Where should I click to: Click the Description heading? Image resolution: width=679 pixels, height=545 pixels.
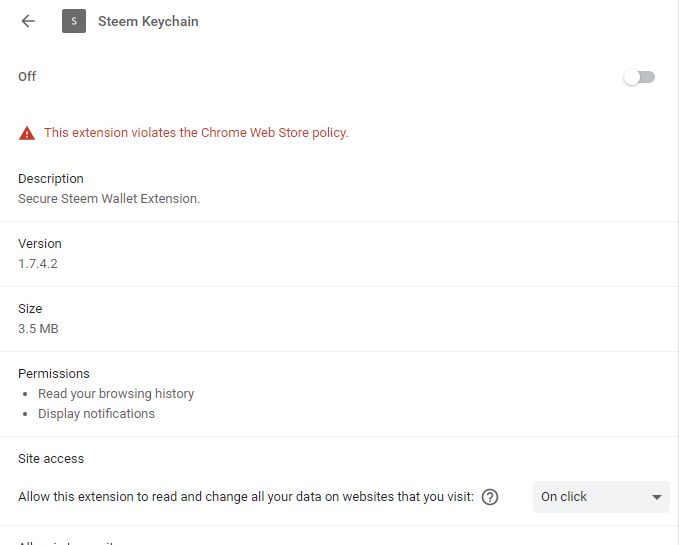[51, 179]
